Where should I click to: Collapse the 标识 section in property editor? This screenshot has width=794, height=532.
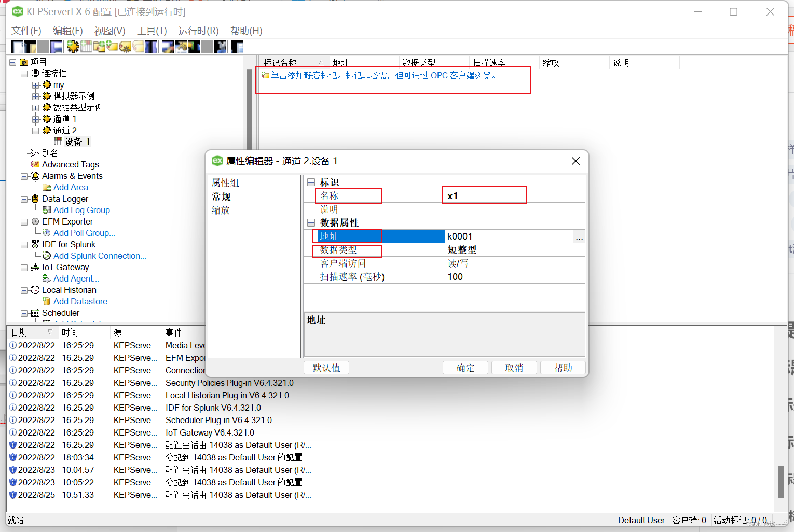[x=311, y=183]
